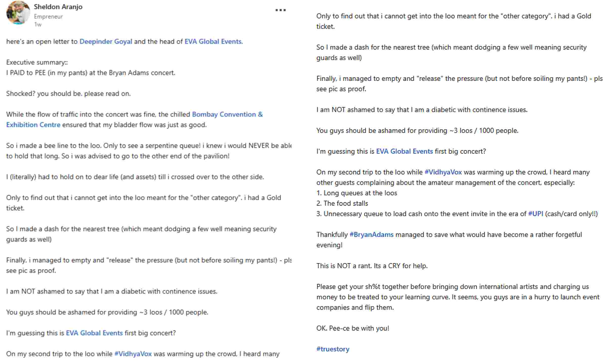Open the Deepinder Goyal mention link

click(106, 41)
